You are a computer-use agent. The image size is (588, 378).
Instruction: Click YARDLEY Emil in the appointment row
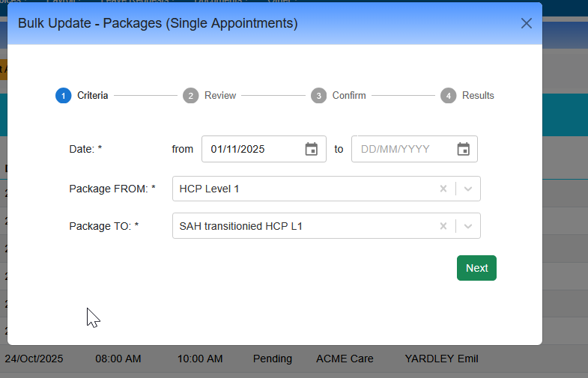click(440, 359)
